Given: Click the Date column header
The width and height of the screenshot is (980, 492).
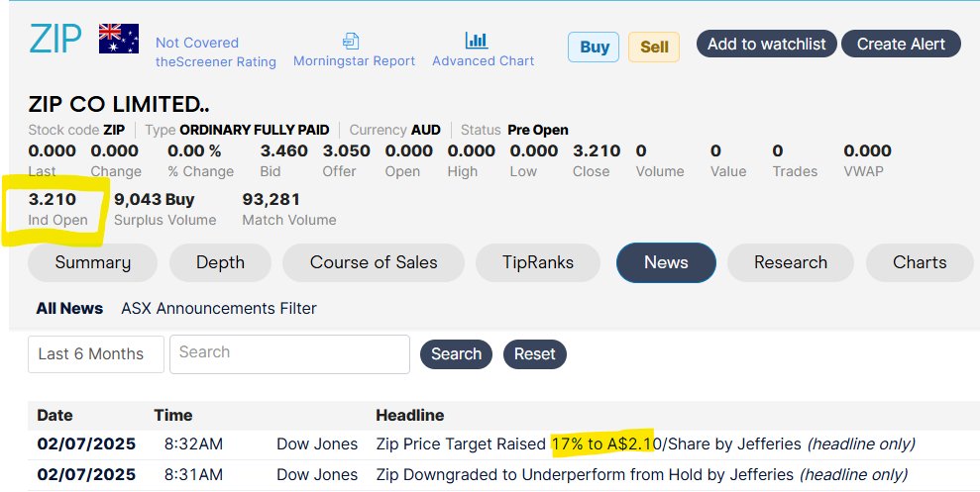Looking at the screenshot, I should (x=55, y=415).
